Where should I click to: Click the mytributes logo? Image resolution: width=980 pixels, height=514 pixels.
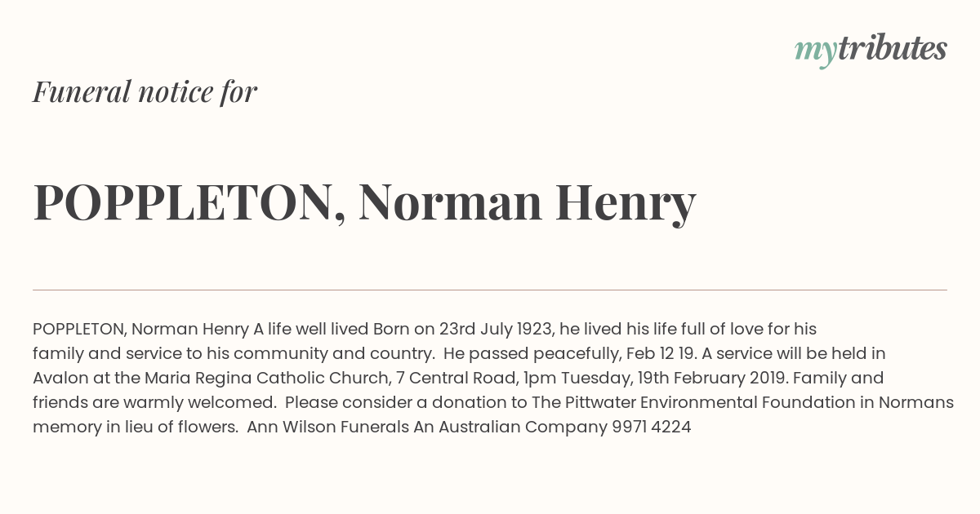pos(871,50)
